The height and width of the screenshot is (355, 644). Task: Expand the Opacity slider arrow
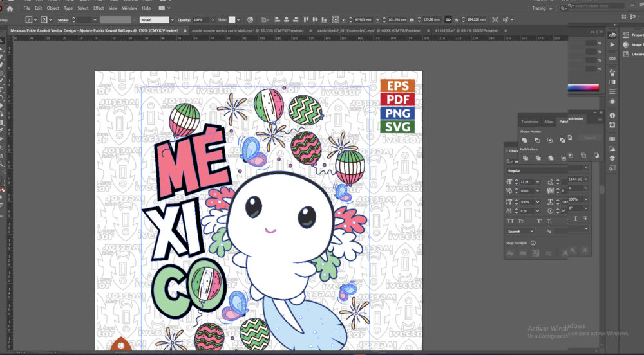pyautogui.click(x=213, y=19)
